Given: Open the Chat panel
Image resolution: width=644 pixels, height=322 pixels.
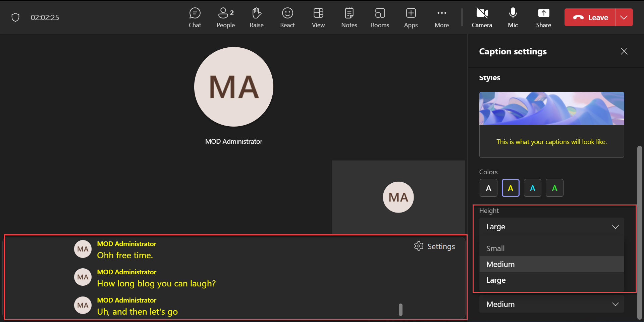Looking at the screenshot, I should tap(195, 17).
